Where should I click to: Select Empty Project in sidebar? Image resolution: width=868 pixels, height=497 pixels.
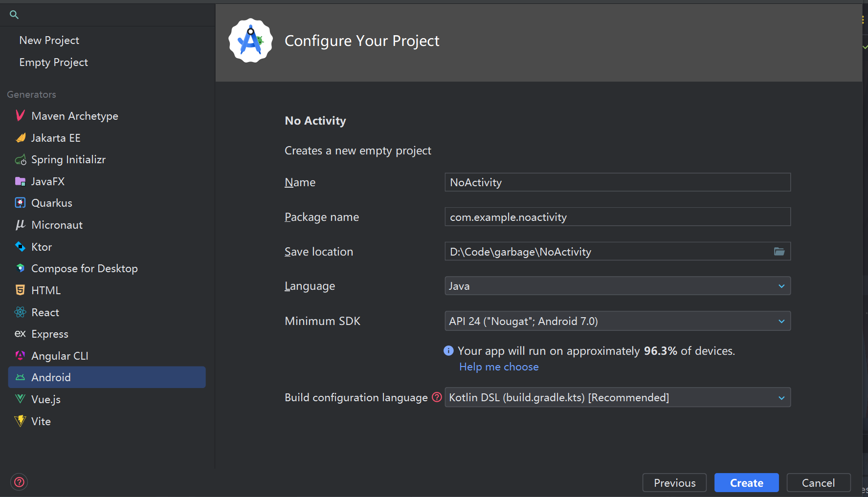[x=53, y=63]
